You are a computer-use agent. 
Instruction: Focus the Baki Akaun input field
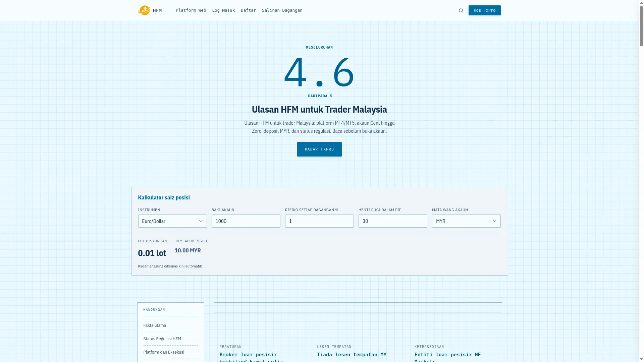pos(246,221)
